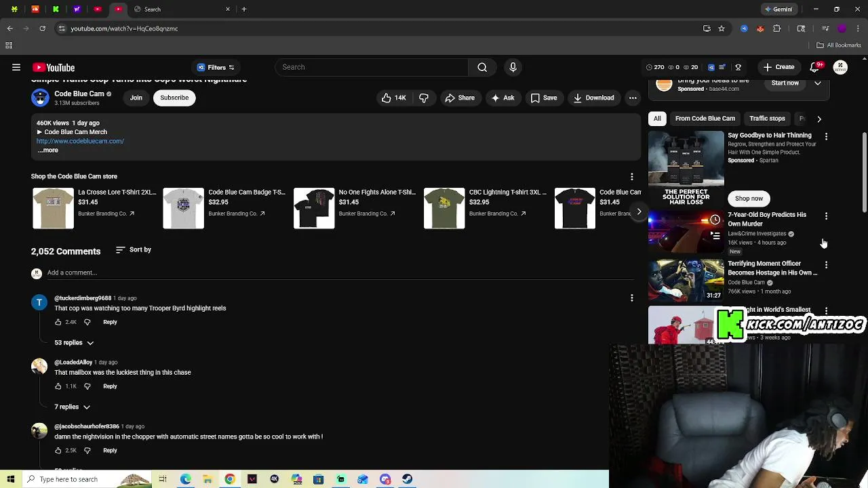
Task: Like the video with thumbs up
Action: (x=393, y=98)
